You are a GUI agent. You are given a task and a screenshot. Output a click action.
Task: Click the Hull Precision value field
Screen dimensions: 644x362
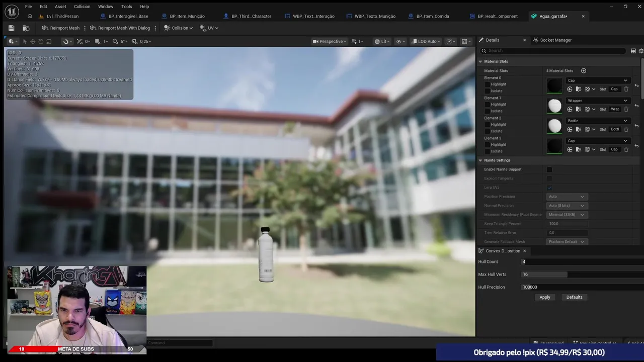tap(582, 287)
